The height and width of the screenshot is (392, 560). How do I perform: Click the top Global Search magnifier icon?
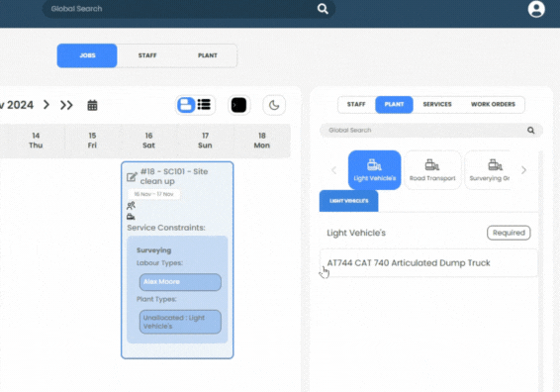click(323, 9)
